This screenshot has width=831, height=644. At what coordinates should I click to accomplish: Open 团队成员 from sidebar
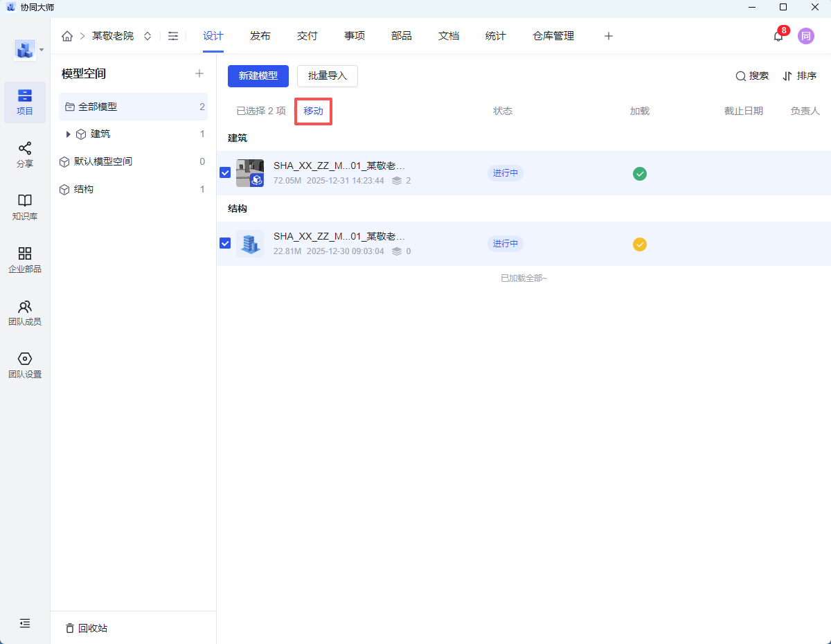25,313
